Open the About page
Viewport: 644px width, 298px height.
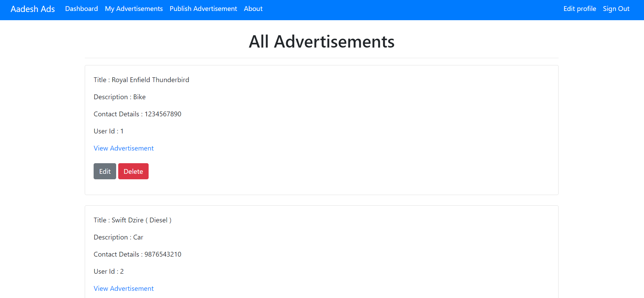253,9
